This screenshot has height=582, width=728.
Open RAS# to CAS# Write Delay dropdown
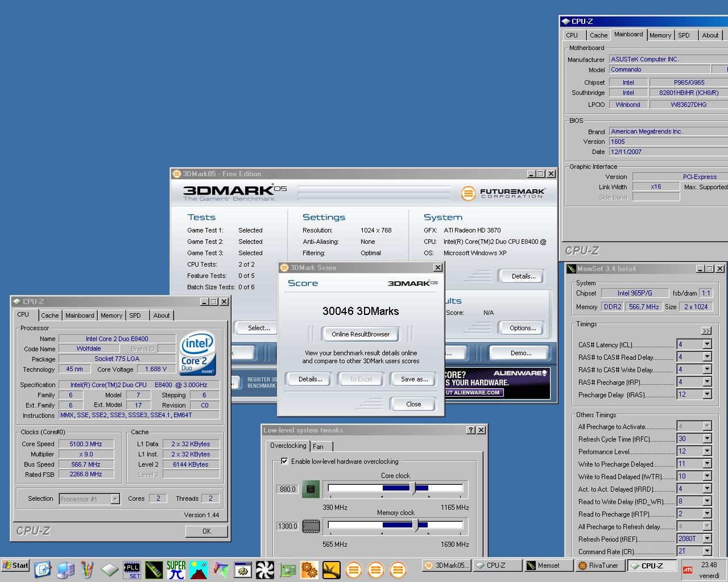tap(707, 369)
